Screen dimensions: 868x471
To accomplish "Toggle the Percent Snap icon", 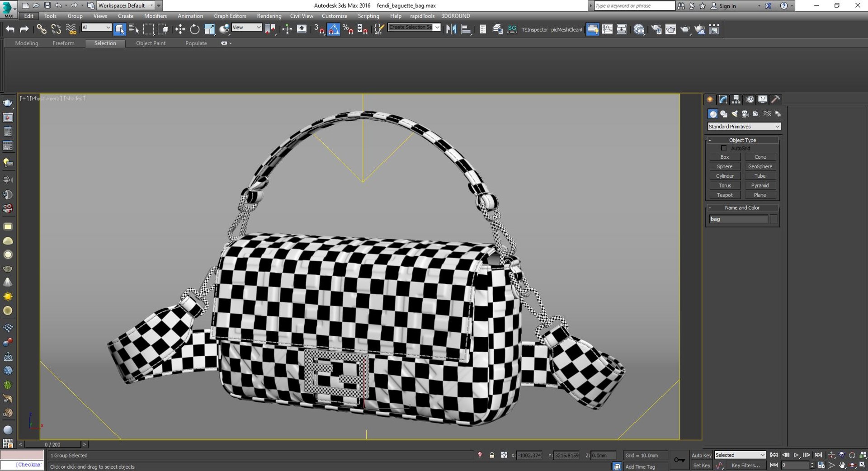I will point(348,29).
